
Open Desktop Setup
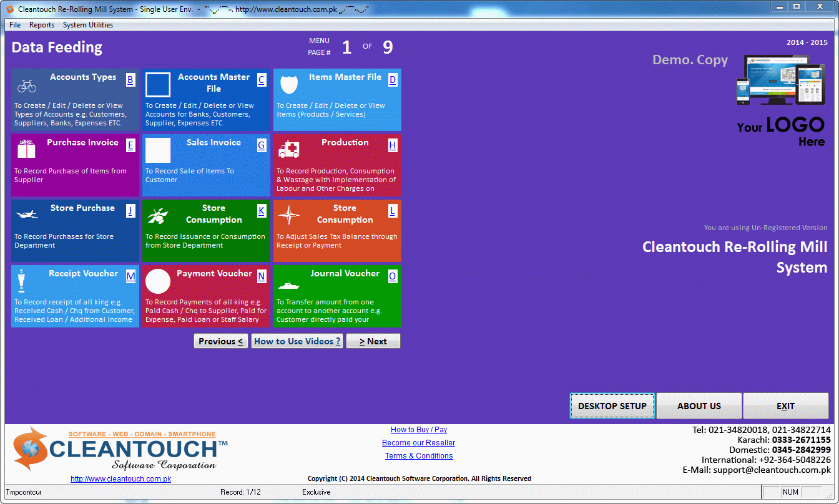pos(612,406)
